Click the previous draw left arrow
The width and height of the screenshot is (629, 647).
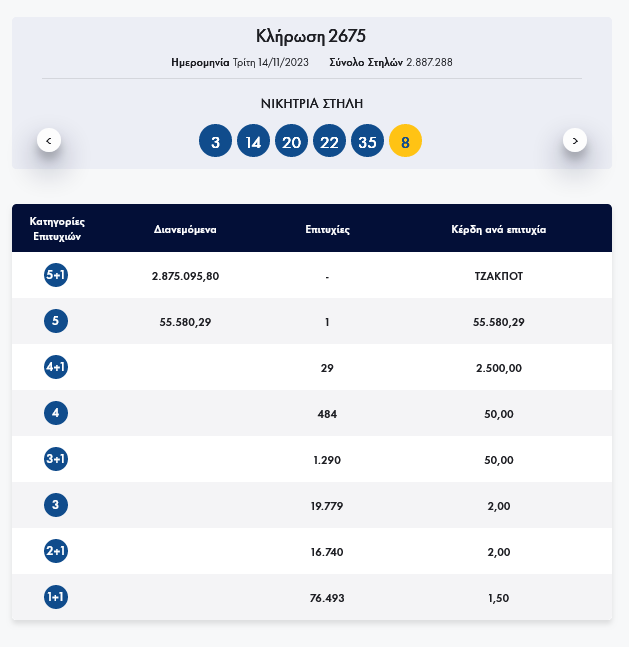tap(49, 140)
